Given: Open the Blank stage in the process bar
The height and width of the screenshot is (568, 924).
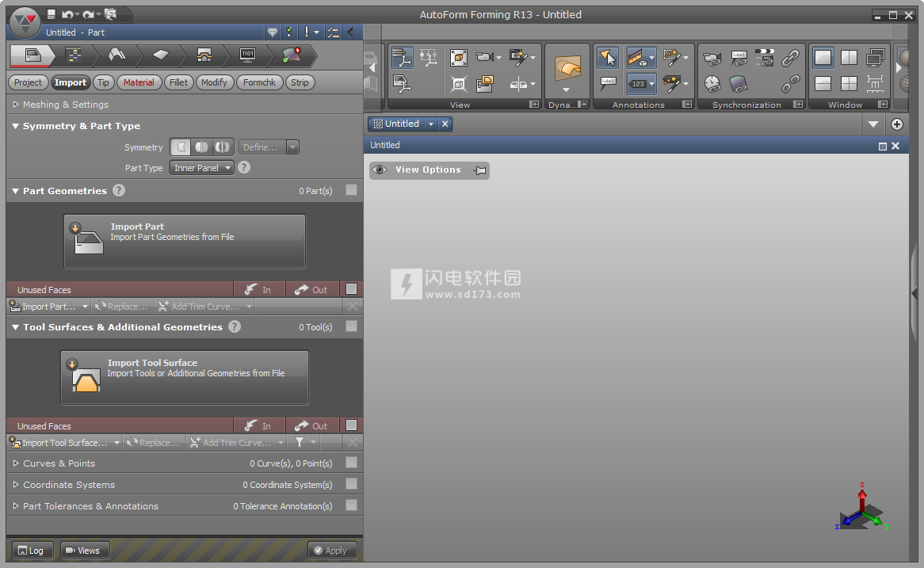Looking at the screenshot, I should (161, 55).
